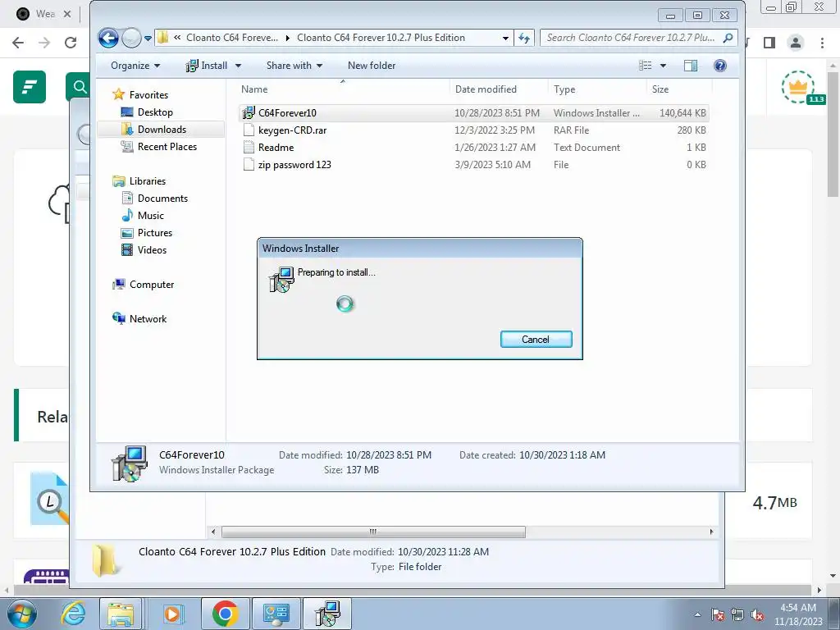The image size is (840, 630).
Task: Cancel the Windows Installer preparation
Action: (x=536, y=339)
